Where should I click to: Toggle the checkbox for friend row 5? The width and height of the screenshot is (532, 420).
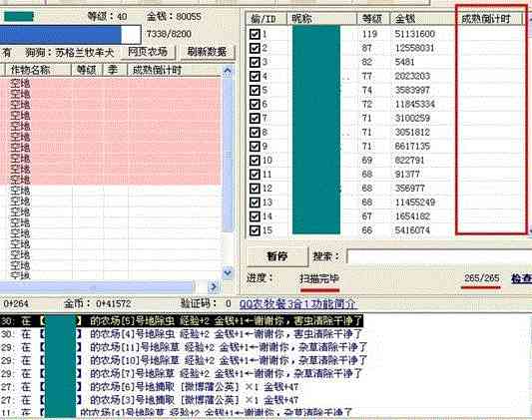255,90
